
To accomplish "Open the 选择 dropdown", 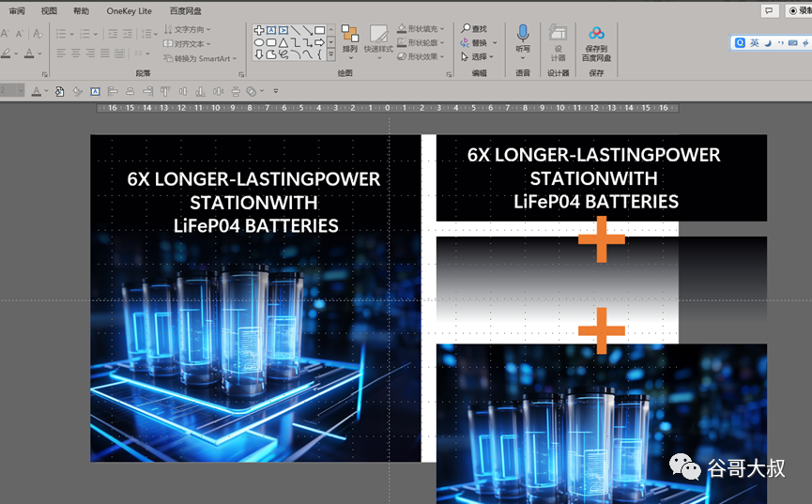I will [478, 56].
